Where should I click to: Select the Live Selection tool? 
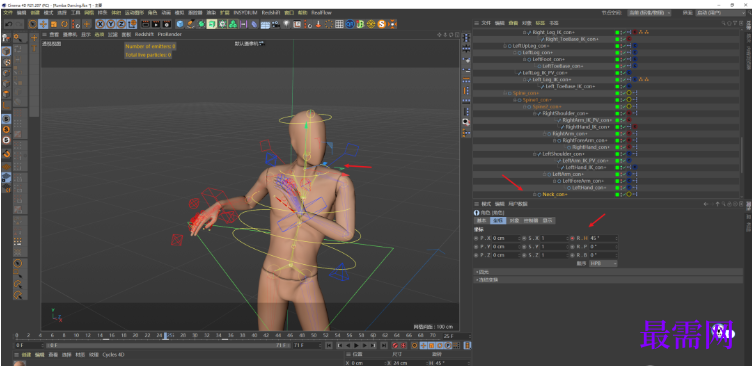click(33, 24)
